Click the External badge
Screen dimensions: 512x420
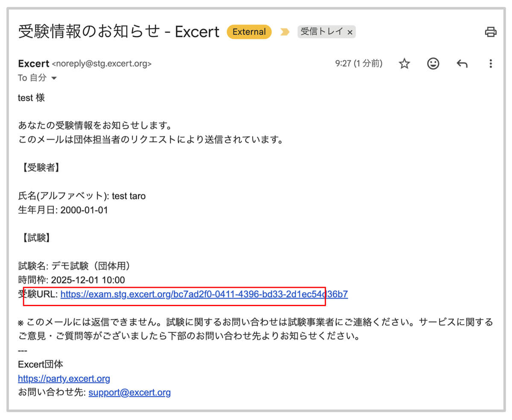tap(249, 32)
